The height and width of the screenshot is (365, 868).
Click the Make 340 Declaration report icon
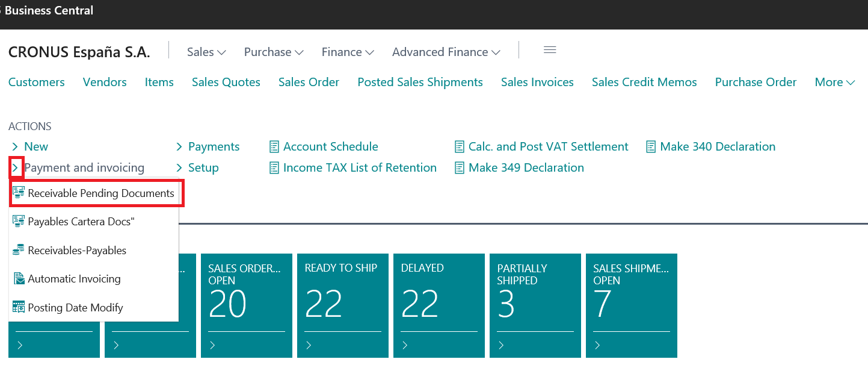tap(651, 146)
